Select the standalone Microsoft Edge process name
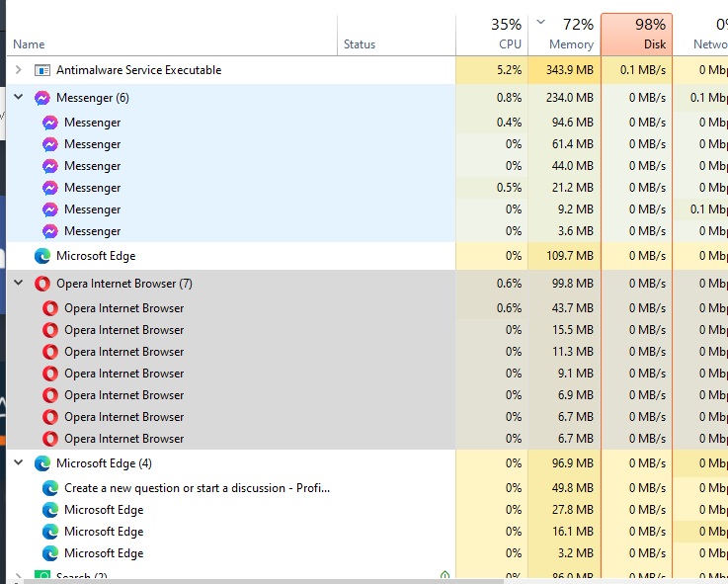The image size is (728, 584). 96,256
